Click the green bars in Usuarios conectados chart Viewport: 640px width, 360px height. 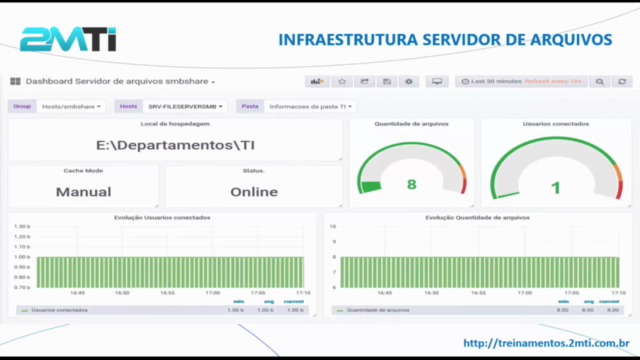[x=170, y=272]
